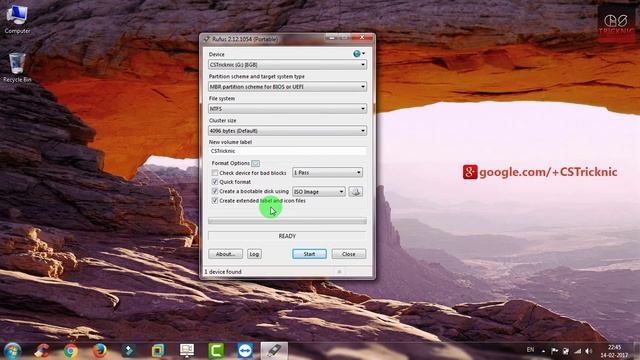
Task: Toggle the Quick format checkbox
Action: pyautogui.click(x=215, y=182)
